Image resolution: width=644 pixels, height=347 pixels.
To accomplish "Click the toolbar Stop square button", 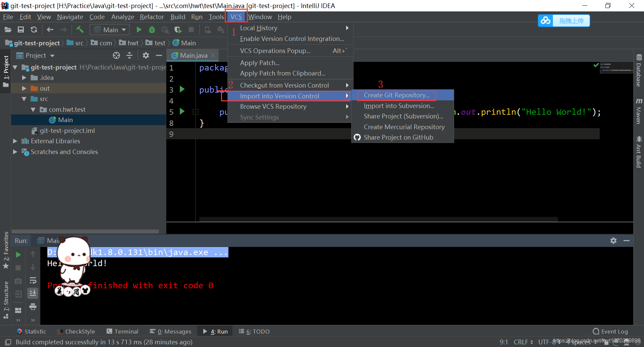I will [x=191, y=30].
